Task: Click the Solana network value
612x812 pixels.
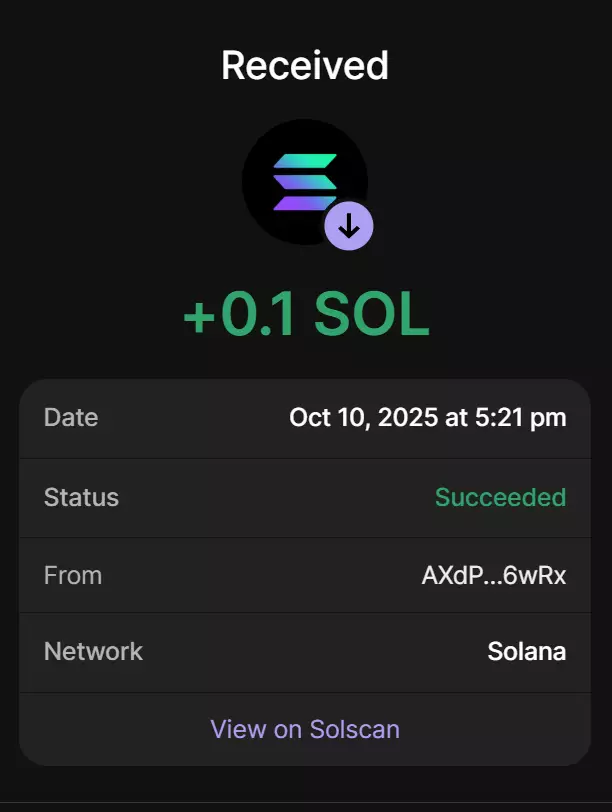Action: [x=526, y=652]
